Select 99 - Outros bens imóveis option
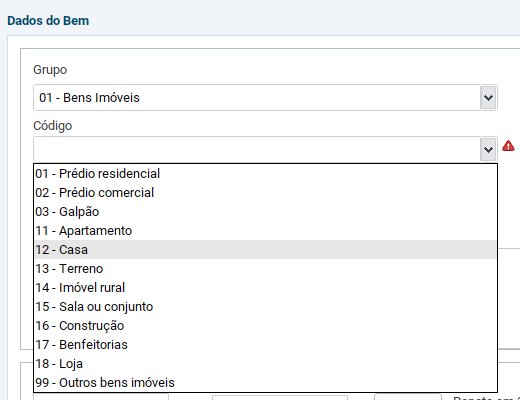The width and height of the screenshot is (520, 400). tap(265, 382)
